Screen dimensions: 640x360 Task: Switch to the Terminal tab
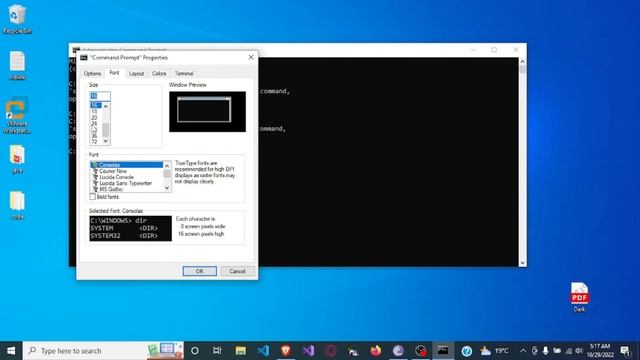pyautogui.click(x=184, y=73)
